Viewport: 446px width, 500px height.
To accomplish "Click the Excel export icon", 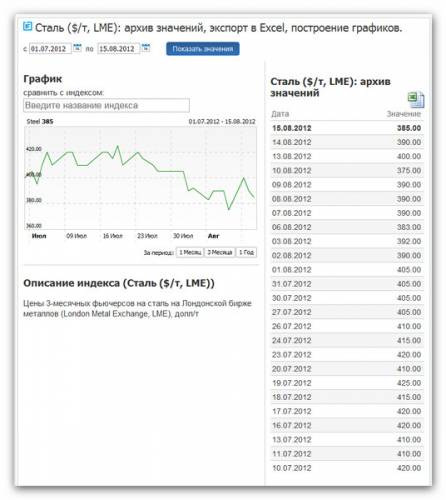I will pyautogui.click(x=416, y=100).
